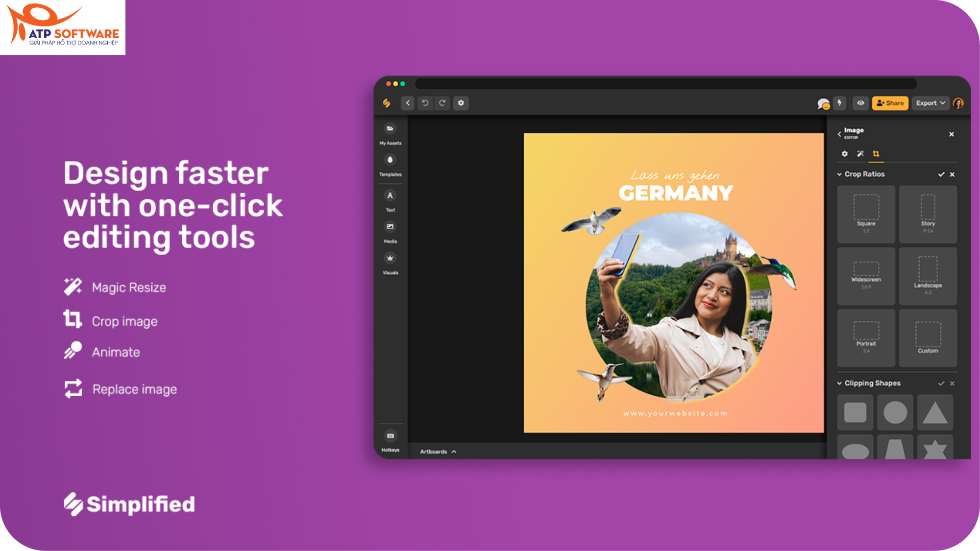
Task: Click the Share button
Action: pyautogui.click(x=890, y=103)
